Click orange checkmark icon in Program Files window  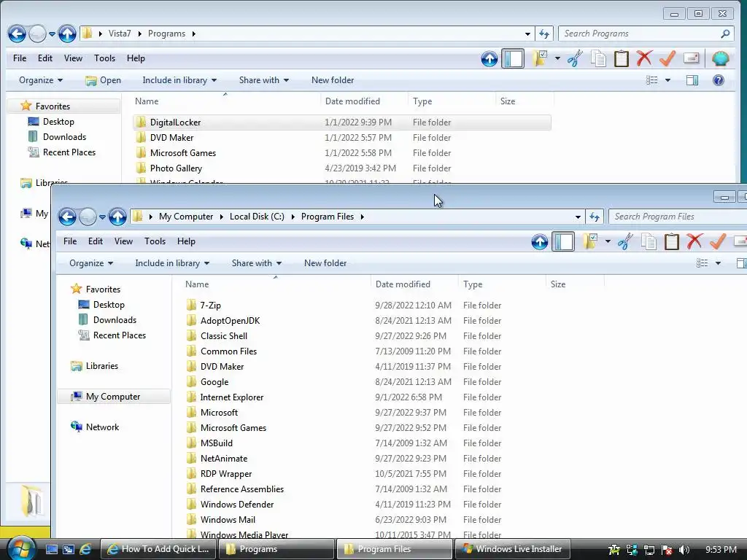(x=718, y=241)
